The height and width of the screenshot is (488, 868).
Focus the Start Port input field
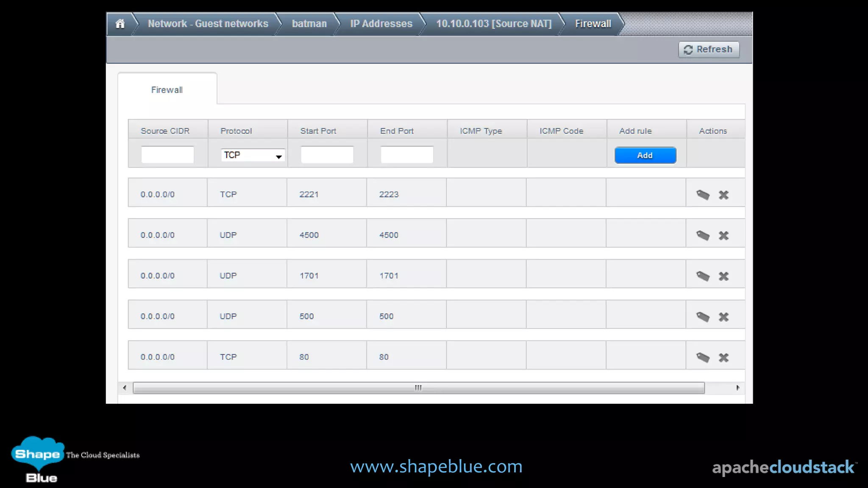[327, 155]
